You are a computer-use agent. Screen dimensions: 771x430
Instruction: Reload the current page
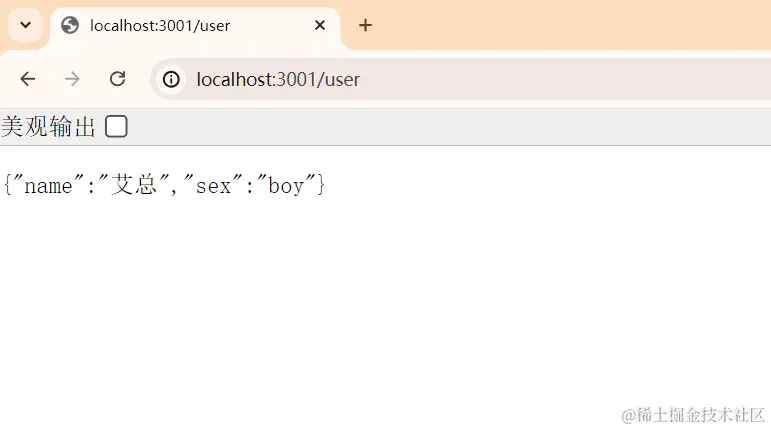pyautogui.click(x=118, y=79)
